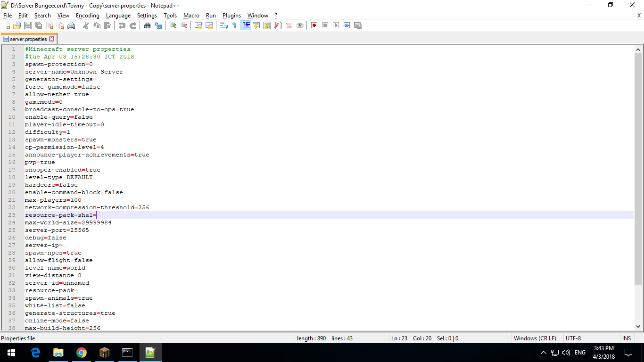Click the Redo arrow icon
Image resolution: width=644 pixels, height=362 pixels.
click(133, 25)
